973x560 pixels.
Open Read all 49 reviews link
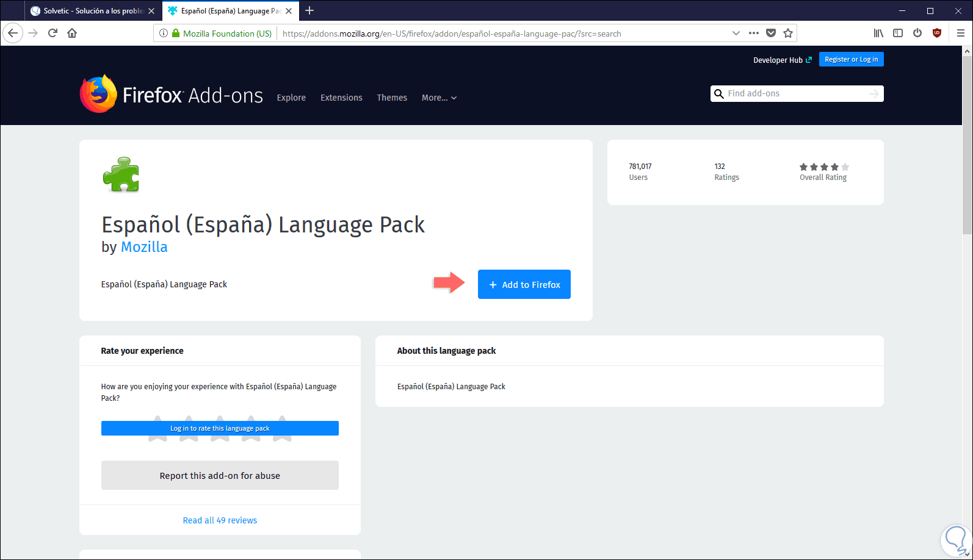coord(220,520)
